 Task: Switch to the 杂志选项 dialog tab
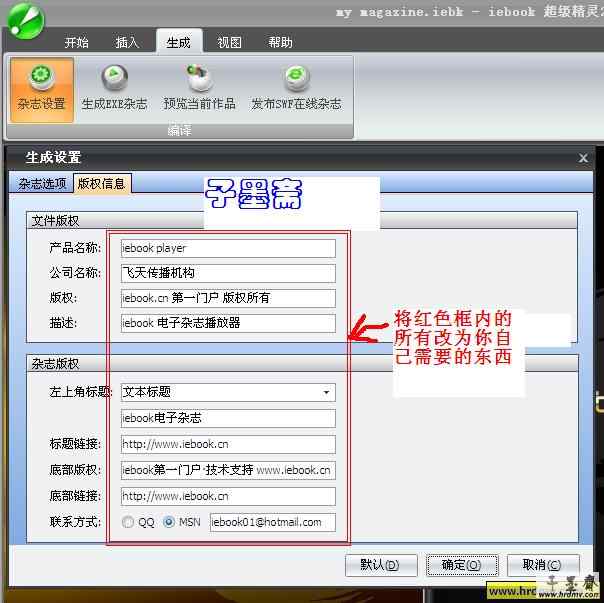[42, 184]
